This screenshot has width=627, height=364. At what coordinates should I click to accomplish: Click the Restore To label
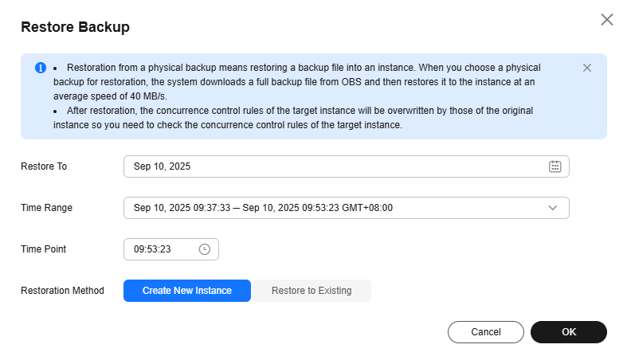pyautogui.click(x=44, y=166)
